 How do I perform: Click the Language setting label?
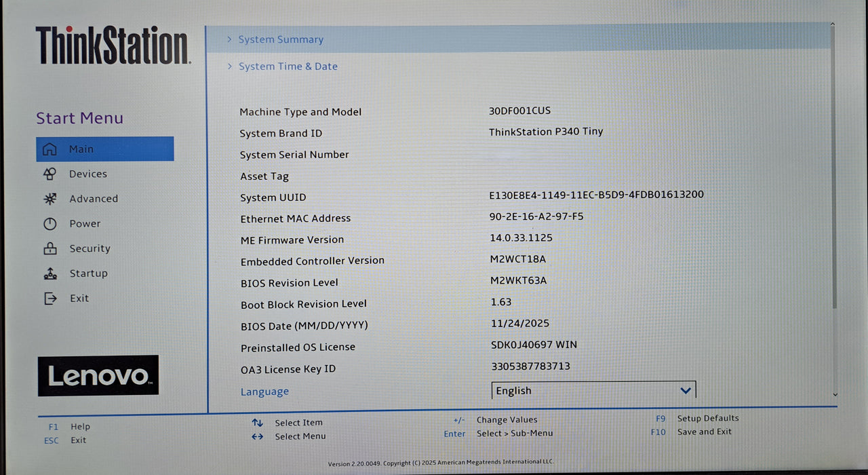[x=264, y=392]
